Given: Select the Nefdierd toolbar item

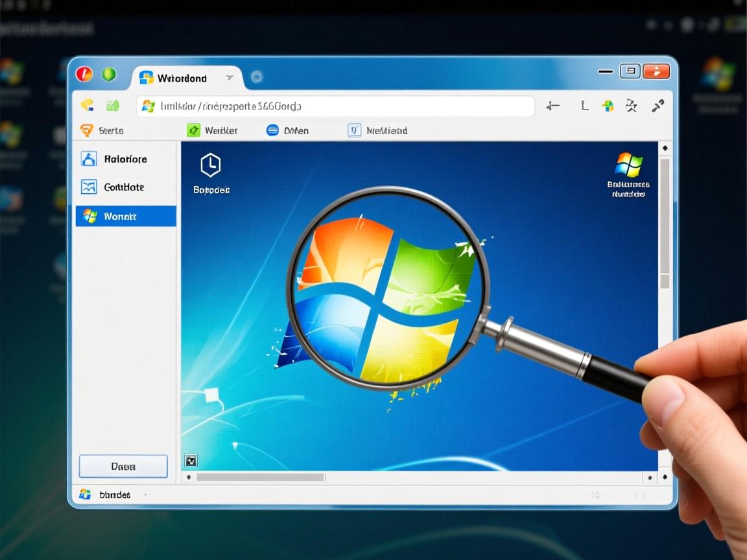Looking at the screenshot, I should tap(378, 130).
